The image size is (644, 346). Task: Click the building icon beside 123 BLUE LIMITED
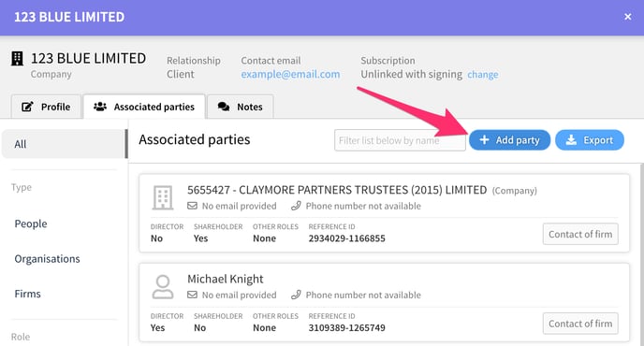click(x=17, y=59)
